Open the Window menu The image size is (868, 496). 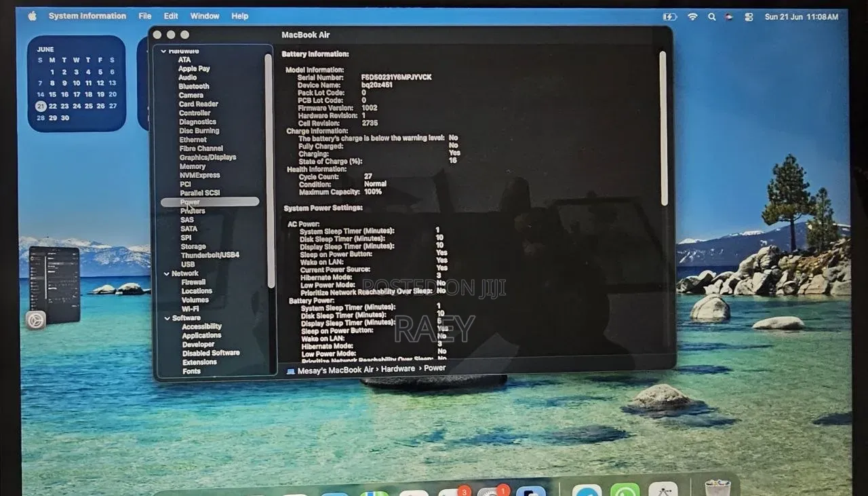click(205, 16)
